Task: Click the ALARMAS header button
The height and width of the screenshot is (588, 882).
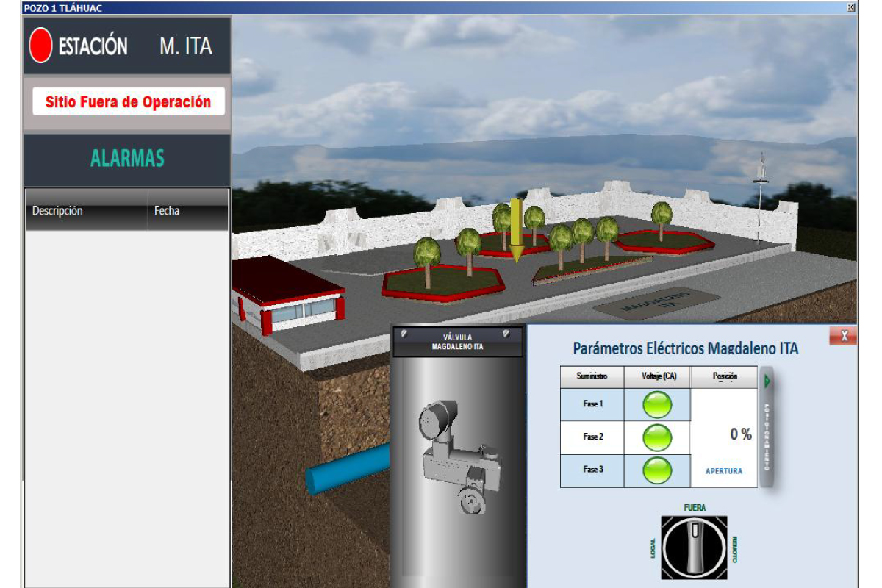Action: tap(127, 159)
